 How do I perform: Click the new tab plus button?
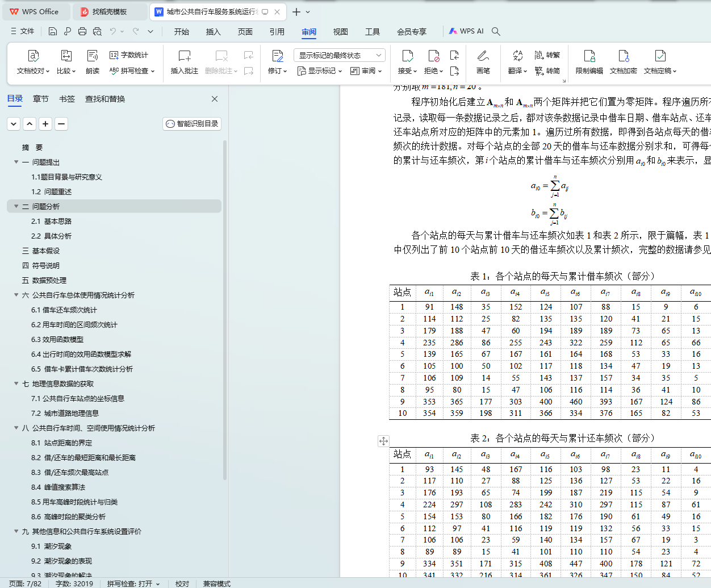[x=296, y=11]
